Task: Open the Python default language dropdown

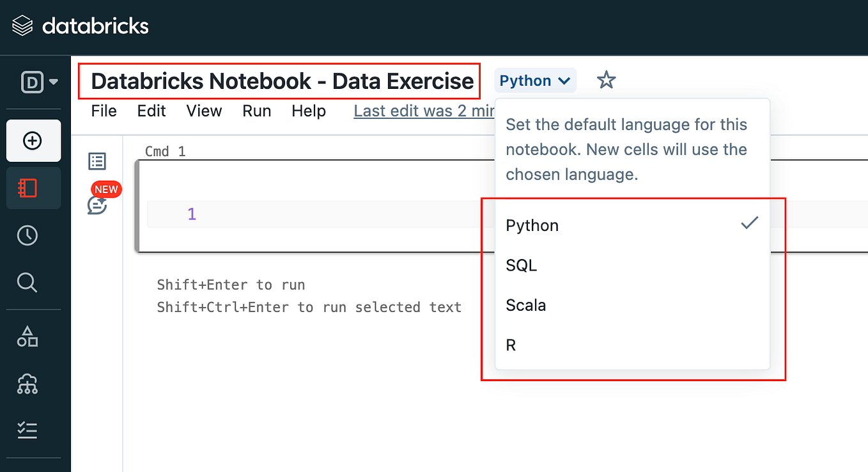Action: 535,80
